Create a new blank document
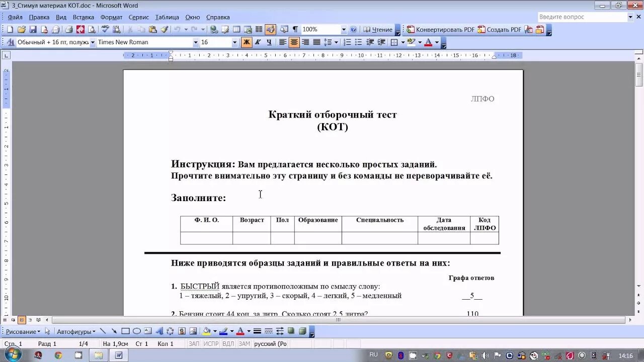 (10, 30)
